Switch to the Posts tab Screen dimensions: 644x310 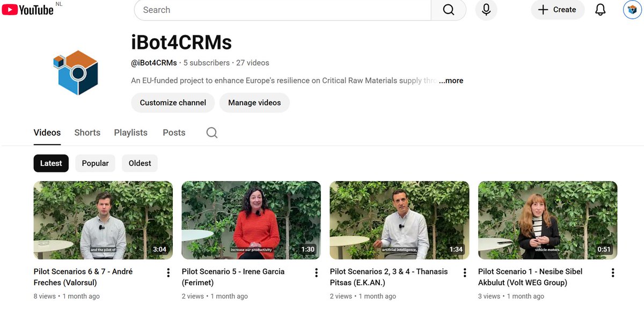[x=174, y=133]
